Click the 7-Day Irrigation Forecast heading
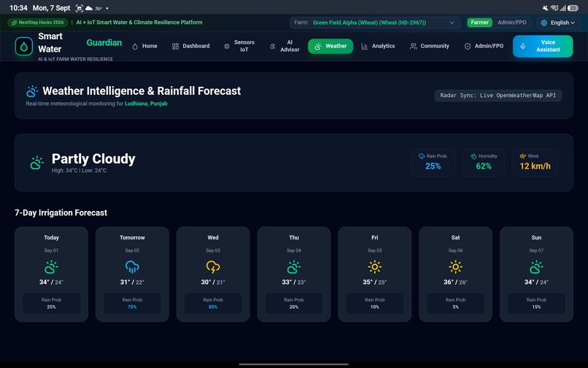 pyautogui.click(x=61, y=213)
